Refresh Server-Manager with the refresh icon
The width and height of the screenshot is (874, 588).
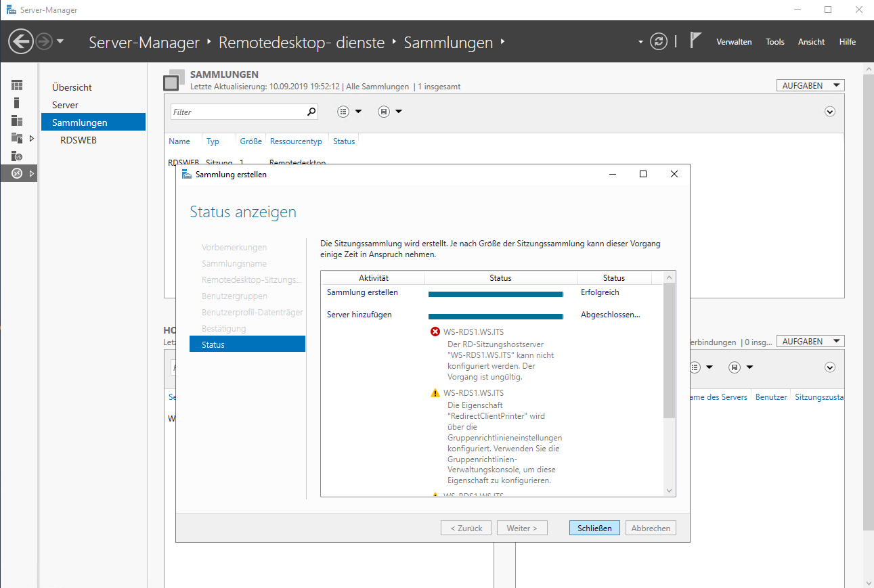[659, 42]
